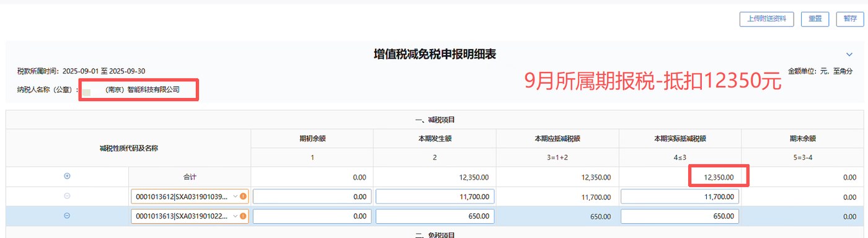The width and height of the screenshot is (868, 238).
Task: Click the 本期发生额 column header
Action: (x=435, y=138)
